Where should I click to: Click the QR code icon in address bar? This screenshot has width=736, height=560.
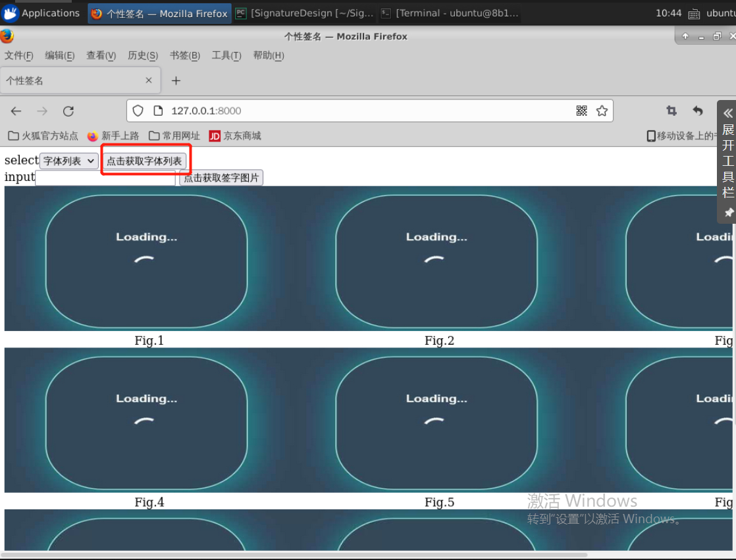click(581, 111)
